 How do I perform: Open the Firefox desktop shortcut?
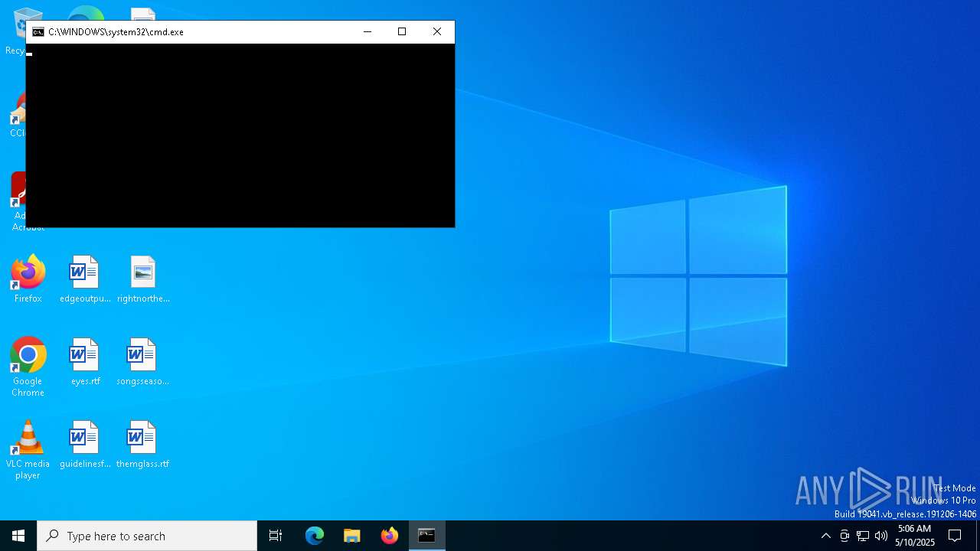[x=28, y=279]
